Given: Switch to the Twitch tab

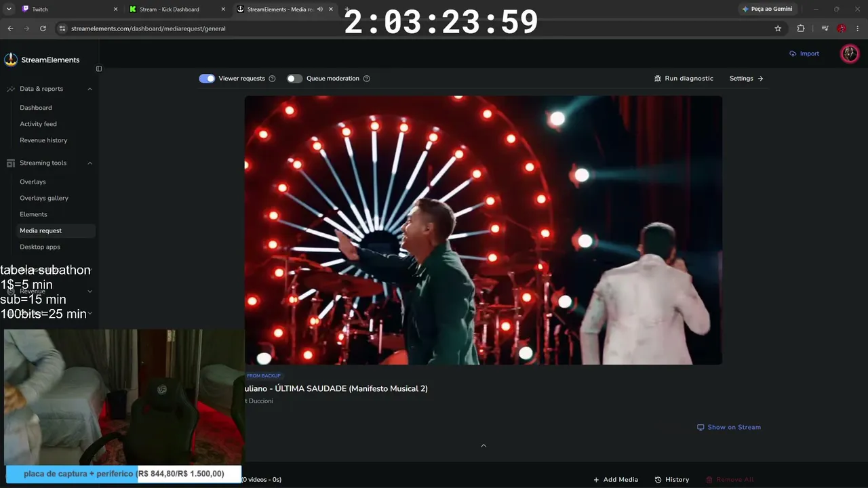Looking at the screenshot, I should pyautogui.click(x=68, y=9).
